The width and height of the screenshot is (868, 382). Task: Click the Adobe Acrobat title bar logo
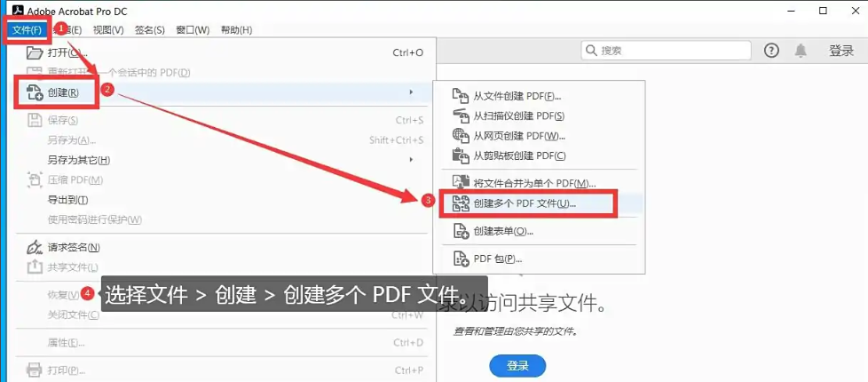click(18, 11)
